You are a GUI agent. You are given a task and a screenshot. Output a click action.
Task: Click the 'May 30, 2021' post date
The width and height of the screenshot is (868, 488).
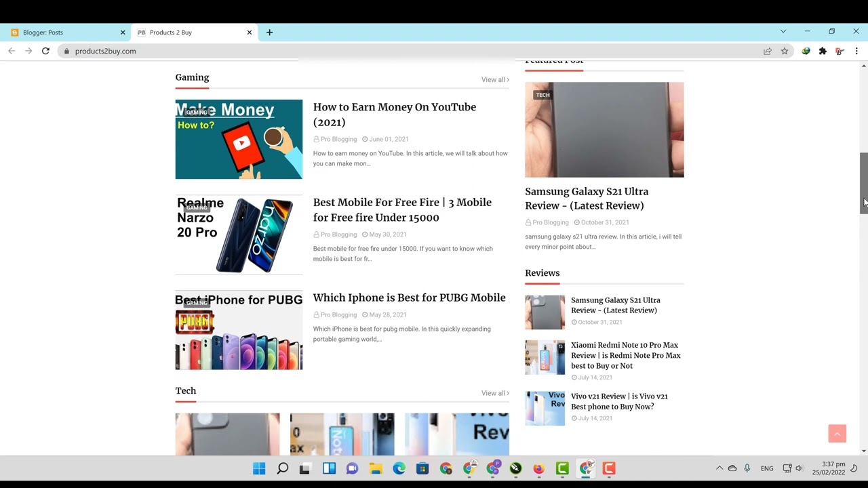(388, 235)
